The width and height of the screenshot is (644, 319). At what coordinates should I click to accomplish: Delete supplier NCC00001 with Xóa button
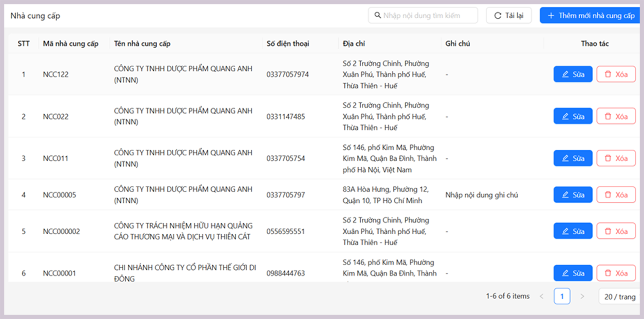[x=616, y=273]
